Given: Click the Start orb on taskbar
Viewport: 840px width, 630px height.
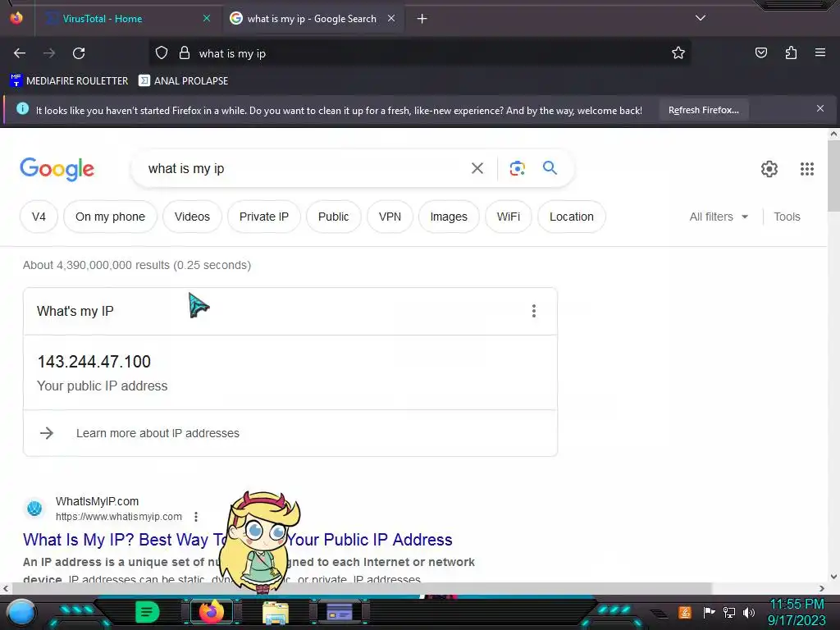Looking at the screenshot, I should tap(21, 612).
